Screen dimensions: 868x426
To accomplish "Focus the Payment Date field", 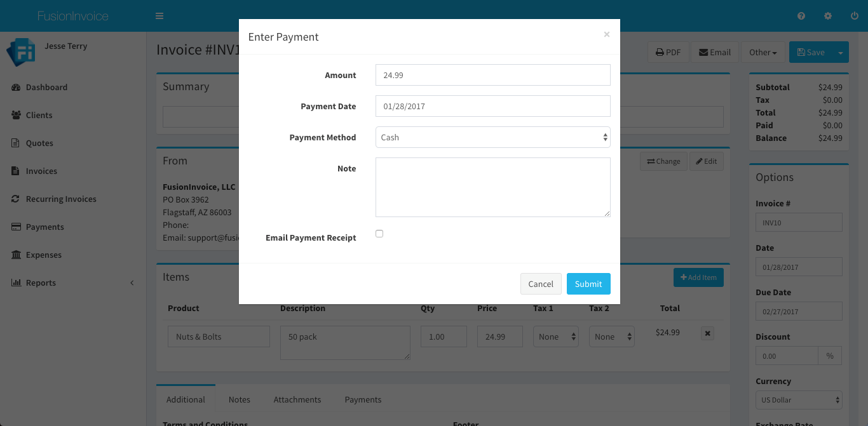I will [492, 106].
